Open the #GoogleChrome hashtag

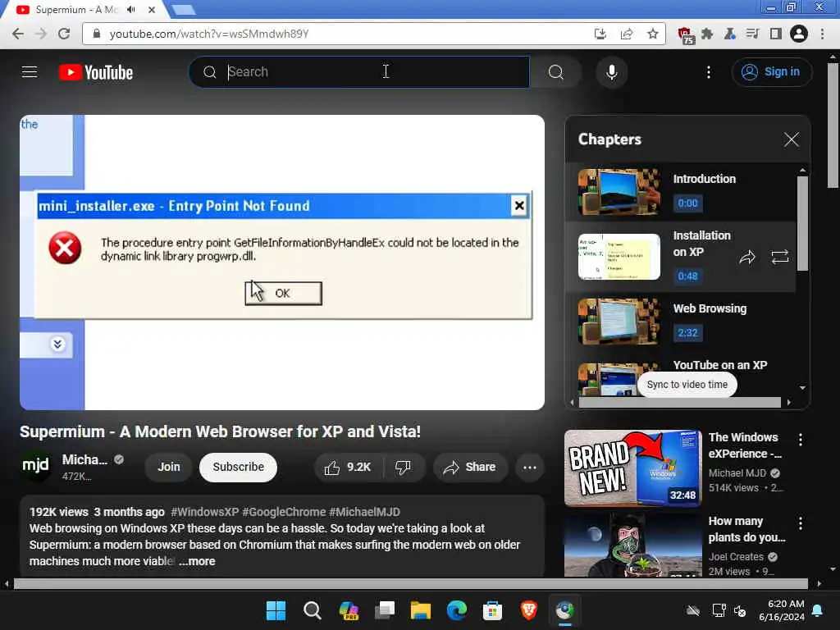[284, 512]
